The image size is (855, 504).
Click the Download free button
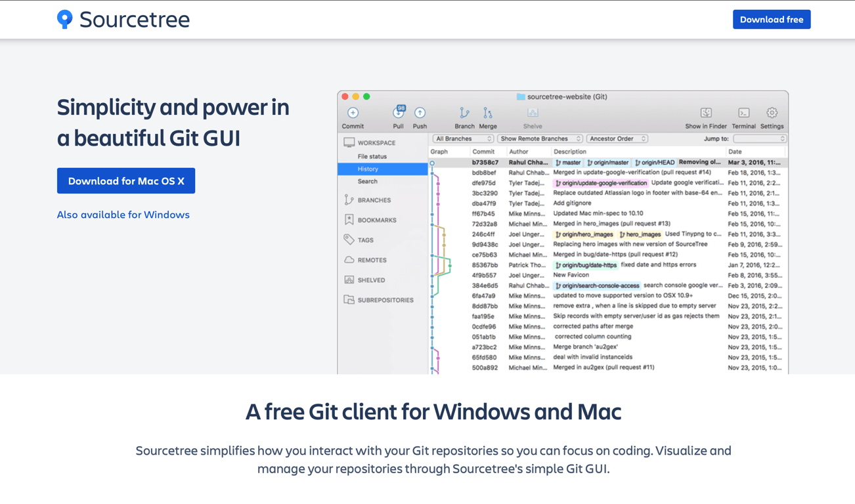(772, 19)
